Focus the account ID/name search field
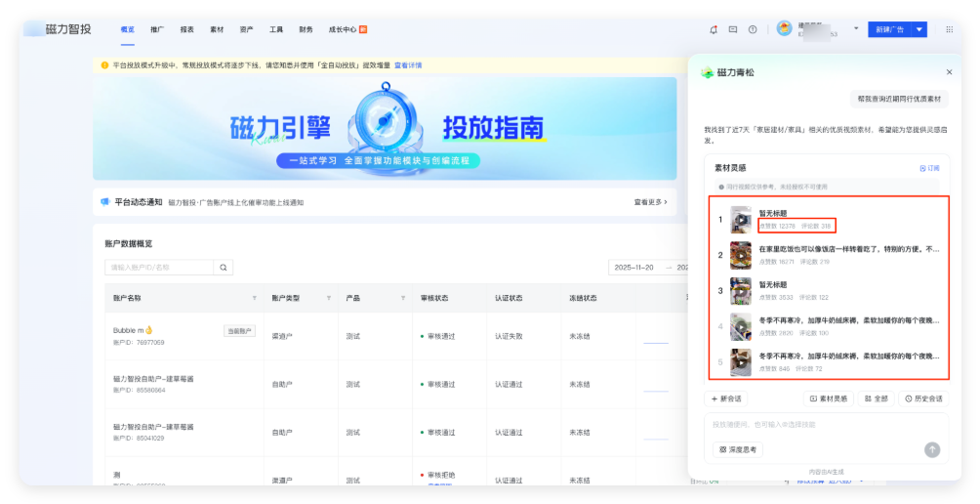 click(x=159, y=268)
